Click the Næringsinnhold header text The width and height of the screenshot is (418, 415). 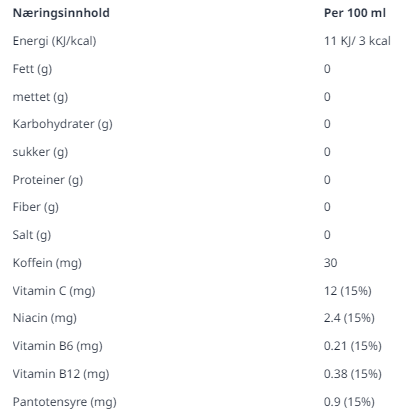click(61, 13)
